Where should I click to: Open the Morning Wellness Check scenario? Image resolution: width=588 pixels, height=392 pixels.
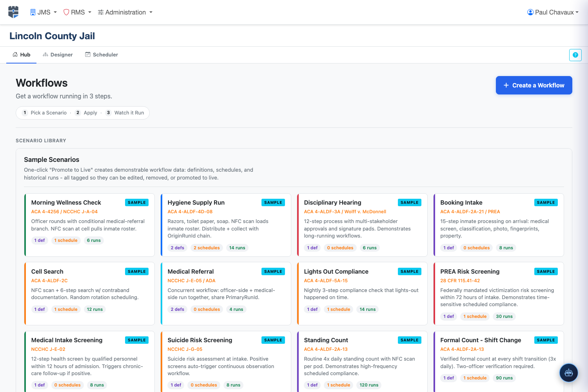click(x=89, y=225)
